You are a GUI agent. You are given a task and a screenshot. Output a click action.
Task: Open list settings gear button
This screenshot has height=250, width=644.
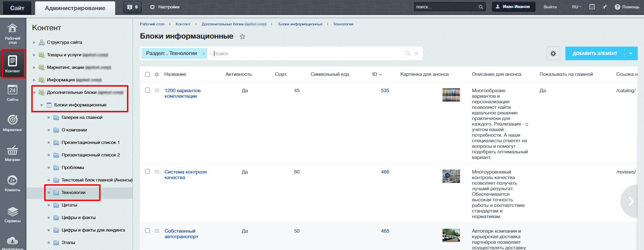[x=553, y=54]
